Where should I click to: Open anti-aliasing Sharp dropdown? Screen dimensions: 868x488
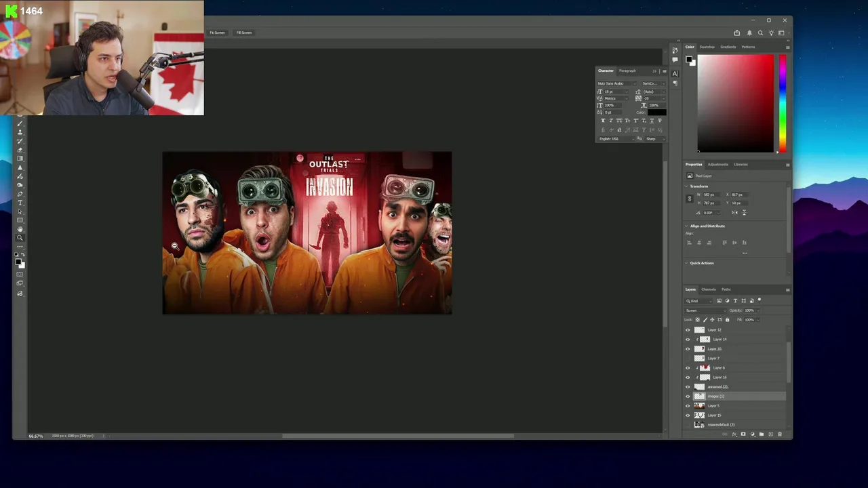pyautogui.click(x=654, y=139)
